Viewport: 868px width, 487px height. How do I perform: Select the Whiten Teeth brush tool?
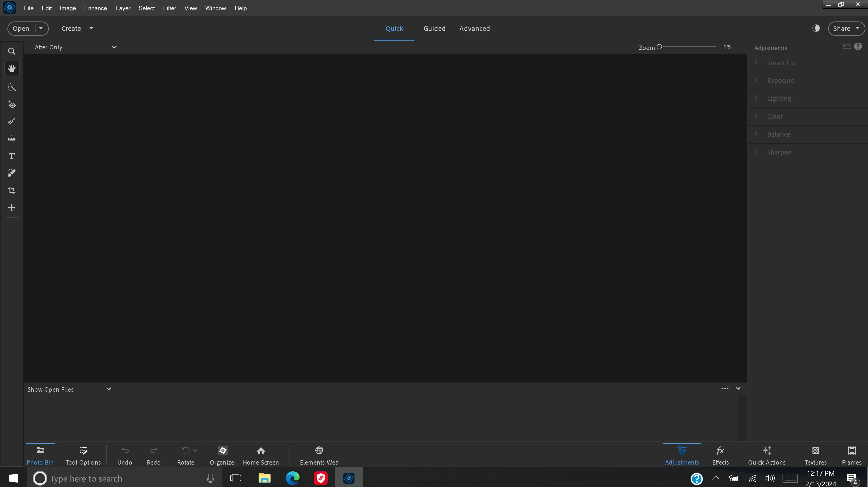point(12,121)
